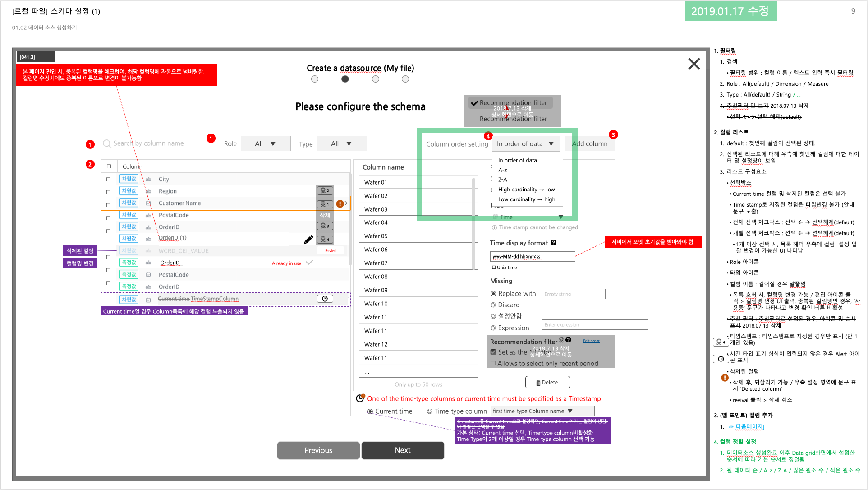
Task: Click the search magnifier icon
Action: pyautogui.click(x=107, y=143)
